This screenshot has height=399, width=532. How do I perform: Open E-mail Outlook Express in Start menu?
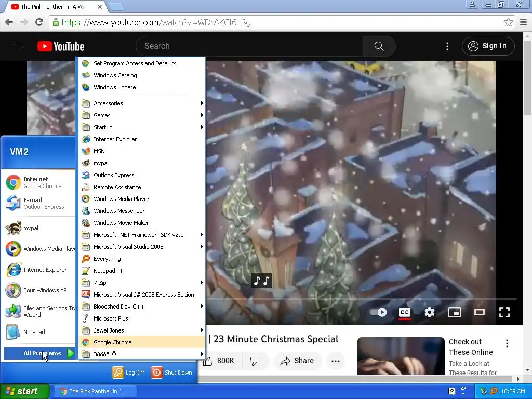pyautogui.click(x=39, y=203)
